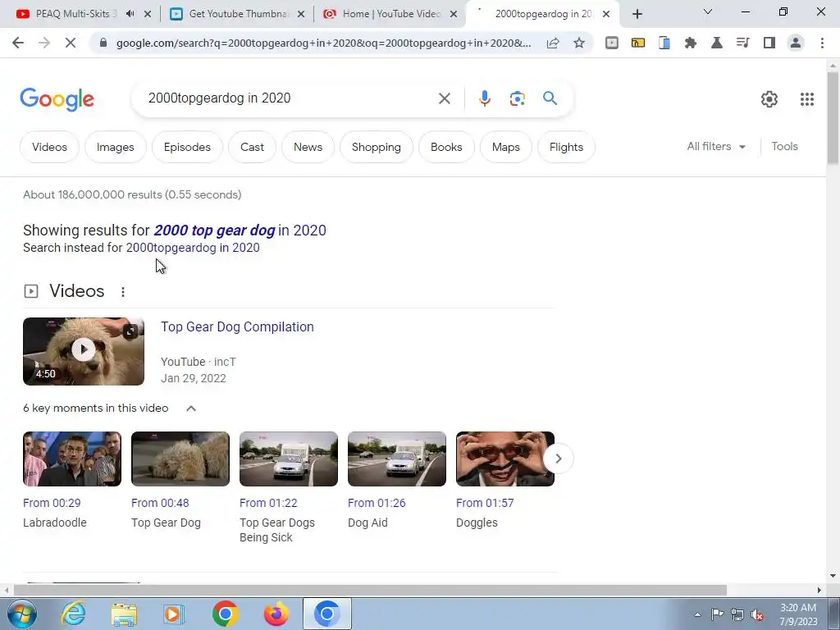
Task: Go back to the previous page
Action: coord(18,43)
